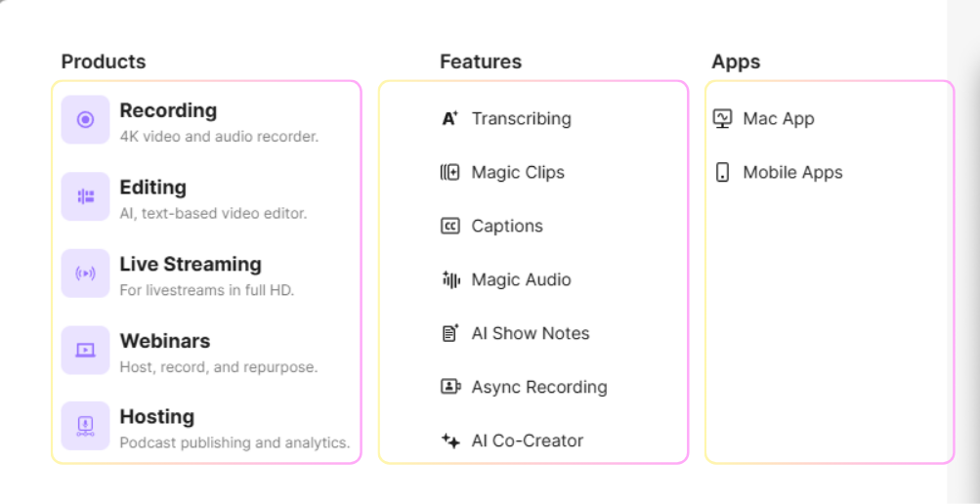The width and height of the screenshot is (980, 504).
Task: Go to Live Streaming product
Action: [x=191, y=265]
